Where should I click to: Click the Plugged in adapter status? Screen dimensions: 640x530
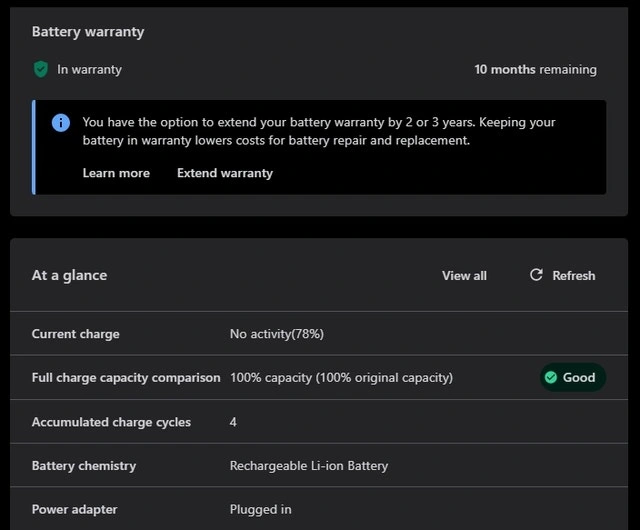[261, 510]
